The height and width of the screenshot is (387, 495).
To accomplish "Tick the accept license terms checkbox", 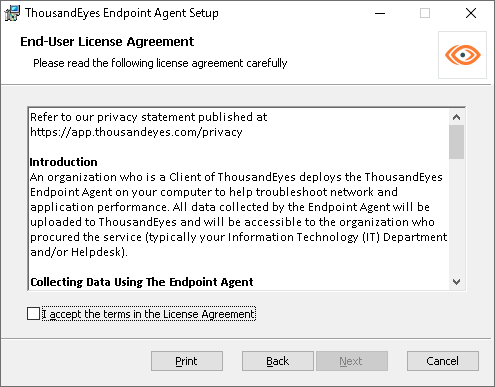I will click(33, 314).
